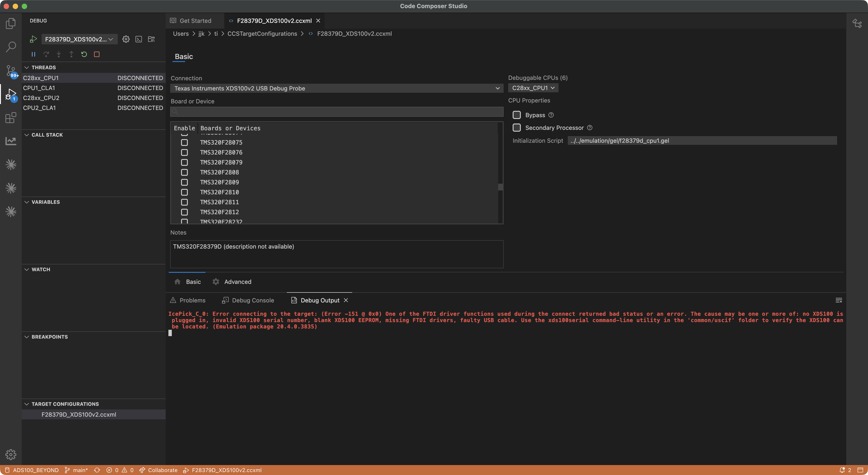Viewport: 868px width, 475px height.
Task: Open the debug console terminal icon in debug header
Action: [139, 39]
